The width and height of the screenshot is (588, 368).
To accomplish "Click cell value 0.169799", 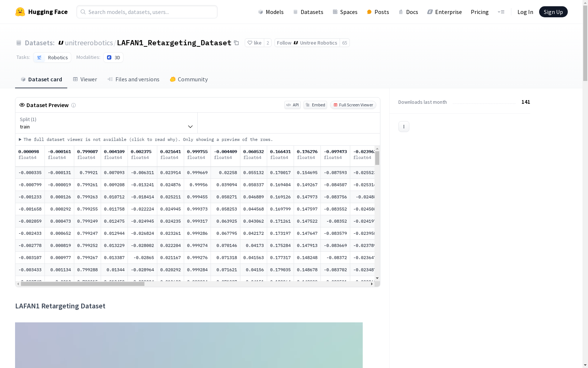I will pos(280,209).
